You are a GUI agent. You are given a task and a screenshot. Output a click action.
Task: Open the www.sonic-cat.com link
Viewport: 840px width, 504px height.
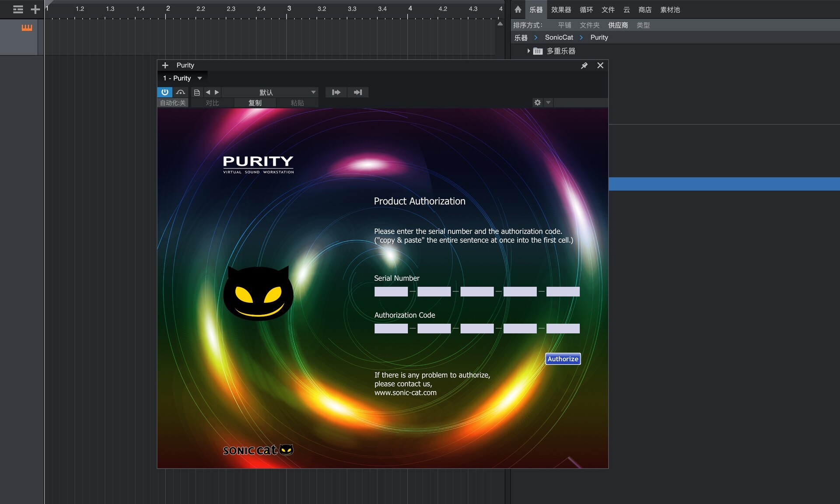406,392
